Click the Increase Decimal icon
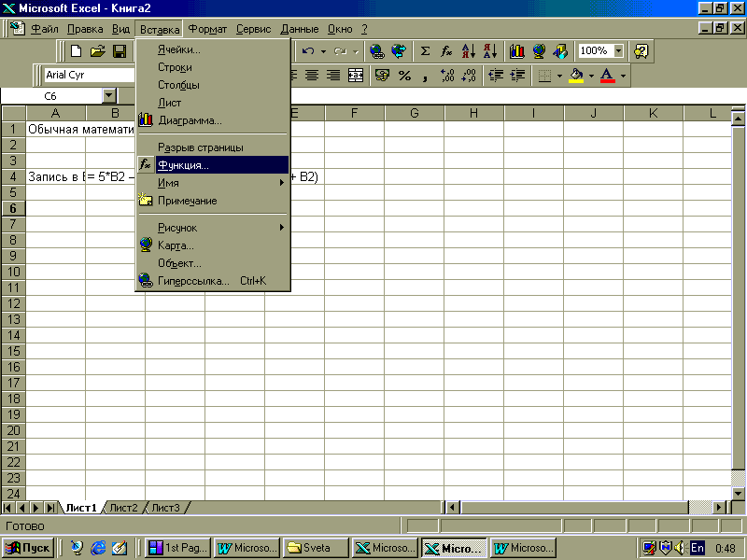 [x=447, y=76]
